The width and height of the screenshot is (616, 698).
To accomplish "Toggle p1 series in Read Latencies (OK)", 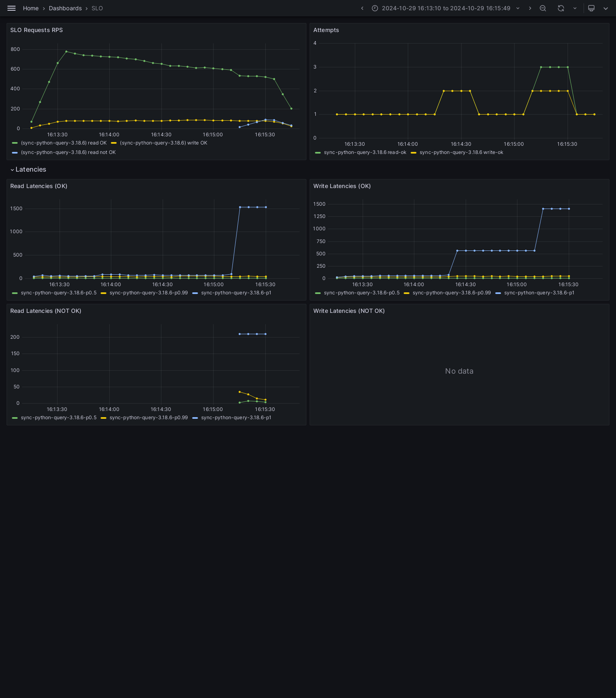I will point(236,293).
